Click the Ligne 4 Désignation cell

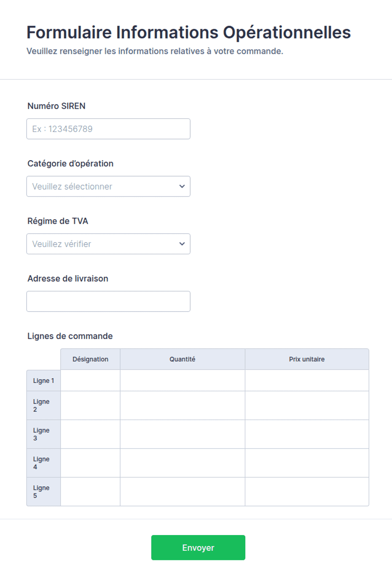click(90, 463)
